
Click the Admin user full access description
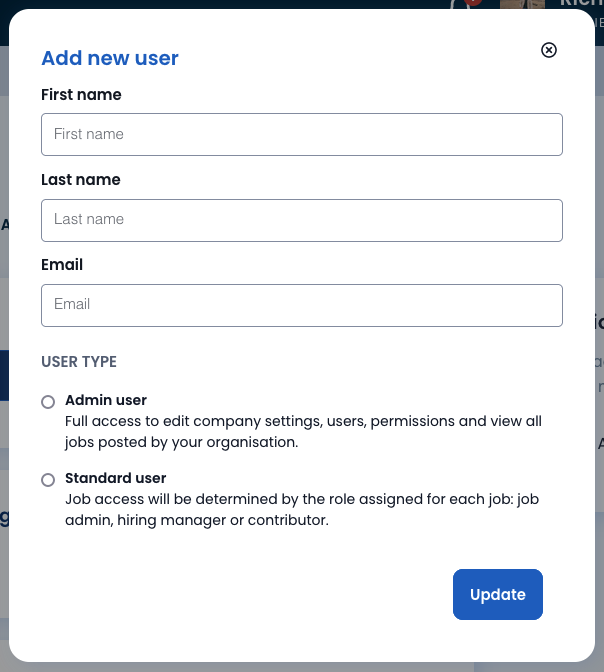point(303,432)
